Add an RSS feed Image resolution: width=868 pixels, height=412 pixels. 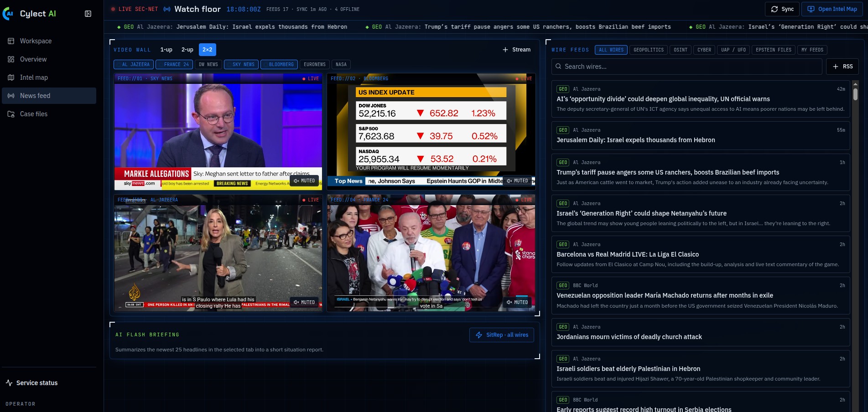[x=842, y=67]
